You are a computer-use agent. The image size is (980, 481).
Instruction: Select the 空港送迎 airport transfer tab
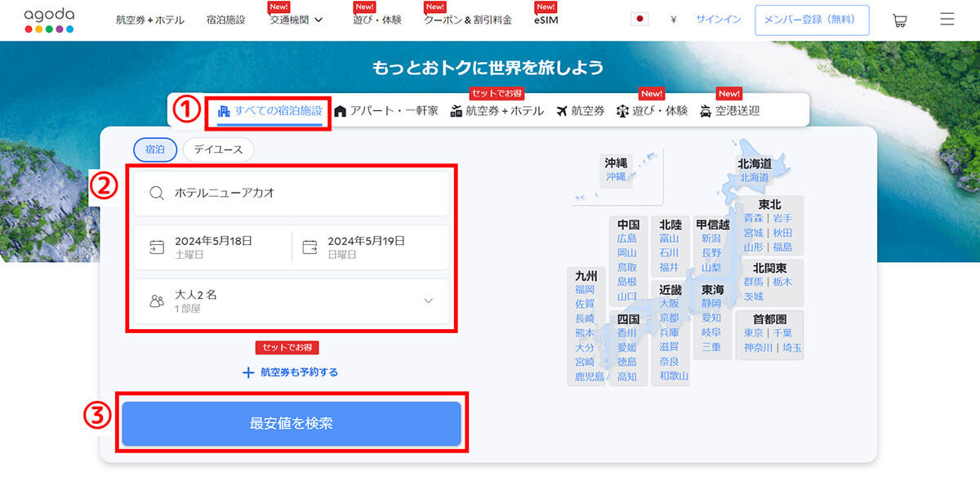coord(729,111)
